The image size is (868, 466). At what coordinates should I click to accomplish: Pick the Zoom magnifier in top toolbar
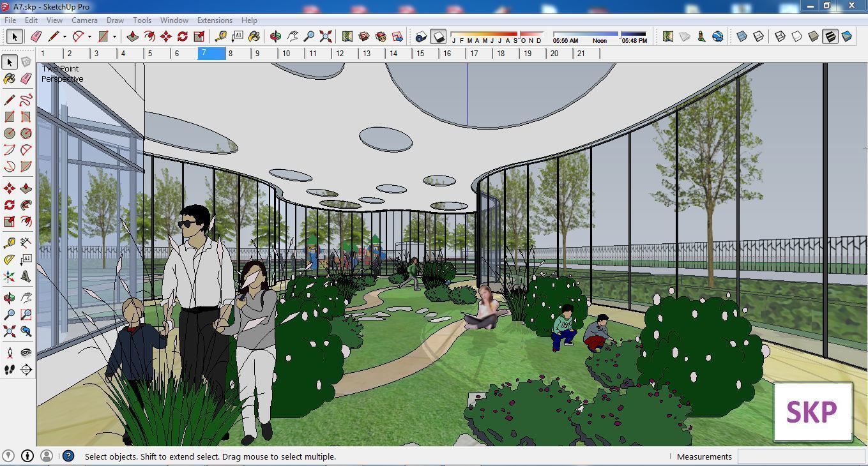[309, 36]
